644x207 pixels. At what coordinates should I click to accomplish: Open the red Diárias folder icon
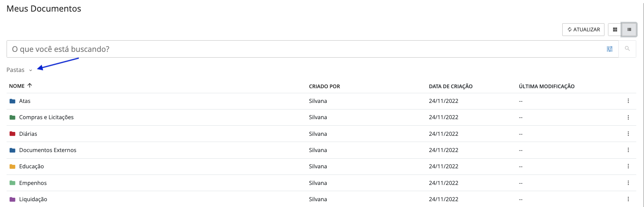(12, 134)
